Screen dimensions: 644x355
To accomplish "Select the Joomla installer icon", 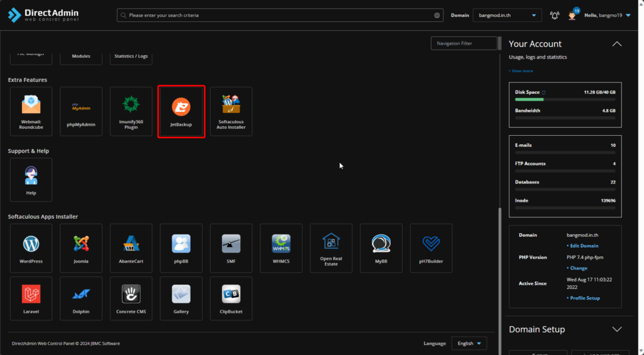I will (x=81, y=248).
